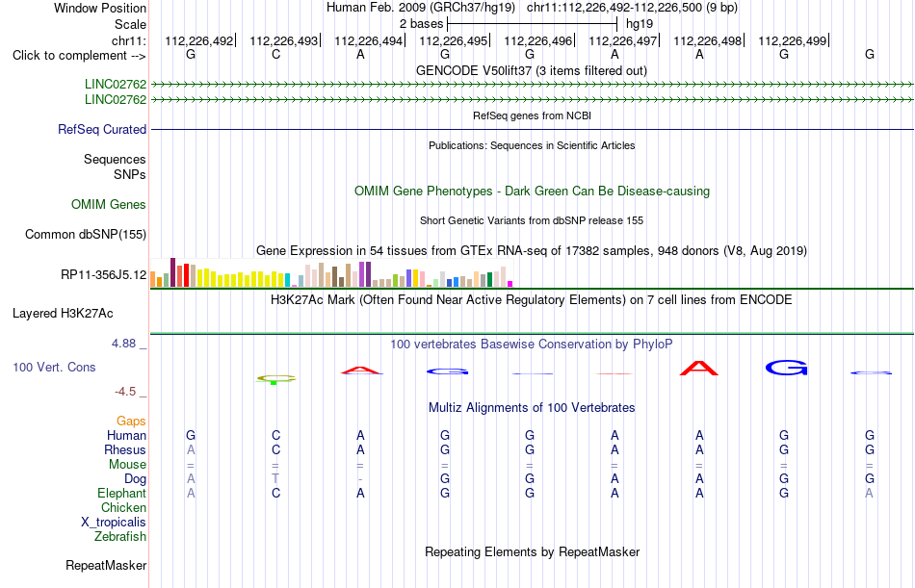915x588 pixels.
Task: Click the SNPs track label
Action: coord(130,174)
